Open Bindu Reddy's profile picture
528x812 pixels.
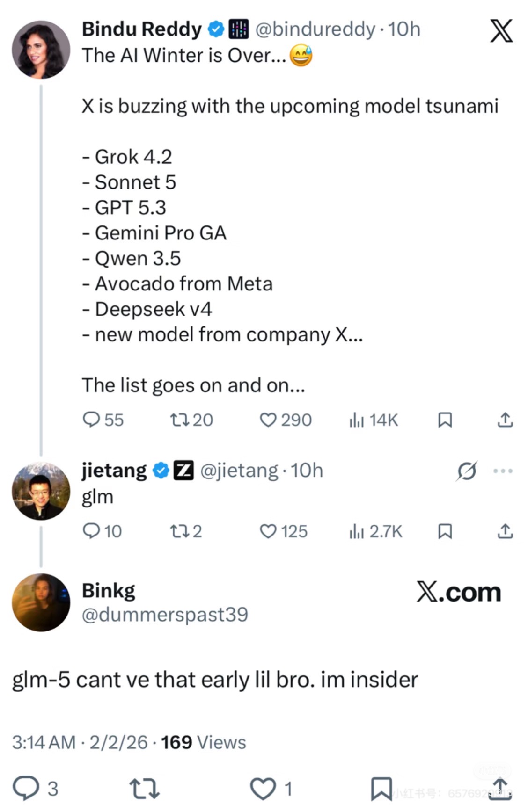click(x=41, y=50)
